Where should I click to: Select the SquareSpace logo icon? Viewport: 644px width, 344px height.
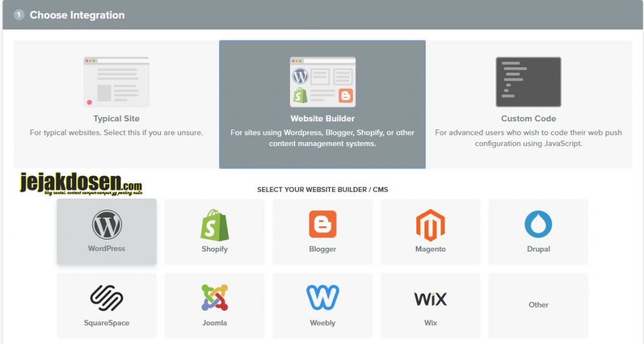pyautogui.click(x=107, y=298)
